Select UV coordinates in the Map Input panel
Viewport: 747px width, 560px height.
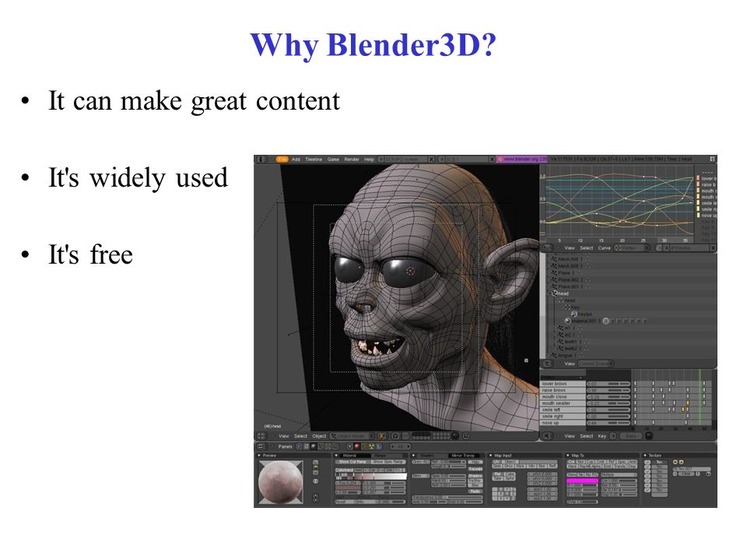(496, 461)
